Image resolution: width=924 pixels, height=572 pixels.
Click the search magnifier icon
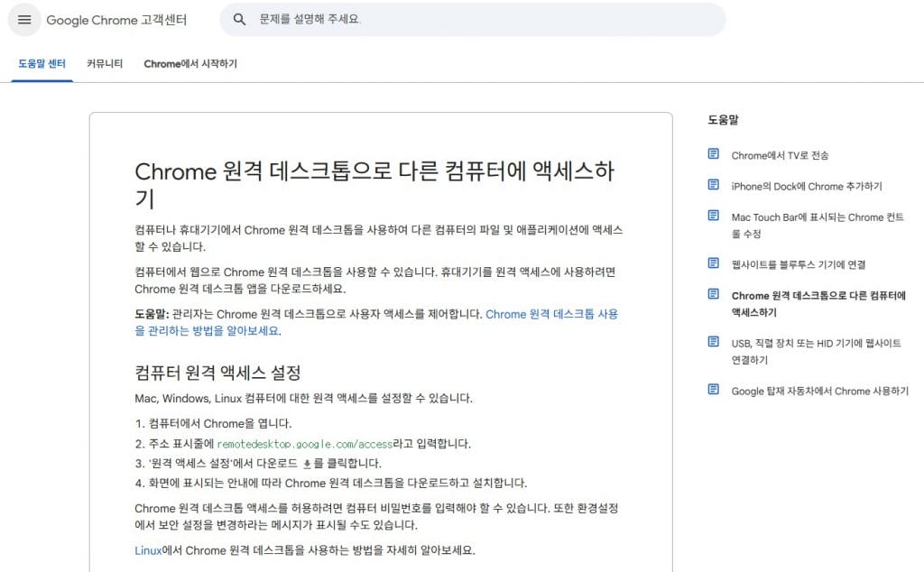pyautogui.click(x=239, y=20)
